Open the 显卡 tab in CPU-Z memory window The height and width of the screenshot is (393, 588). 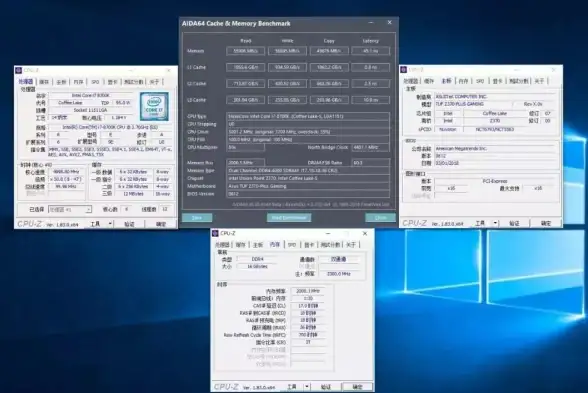pos(309,245)
